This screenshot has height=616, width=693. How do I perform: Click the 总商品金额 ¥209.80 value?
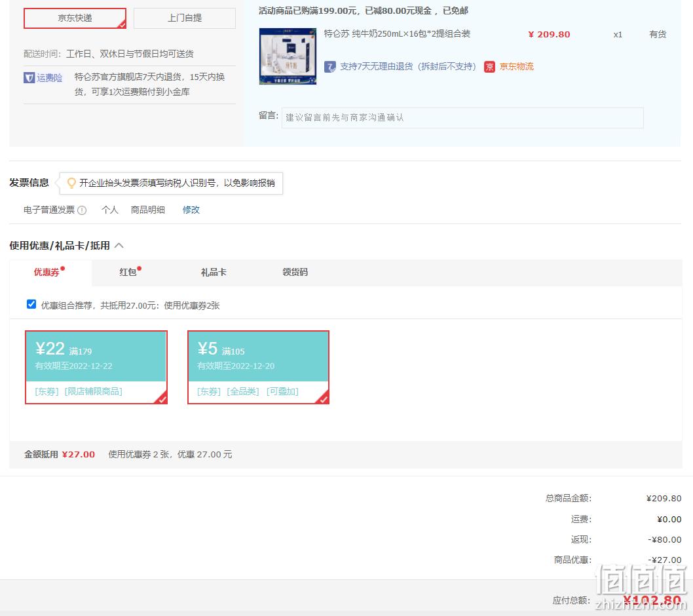664,499
